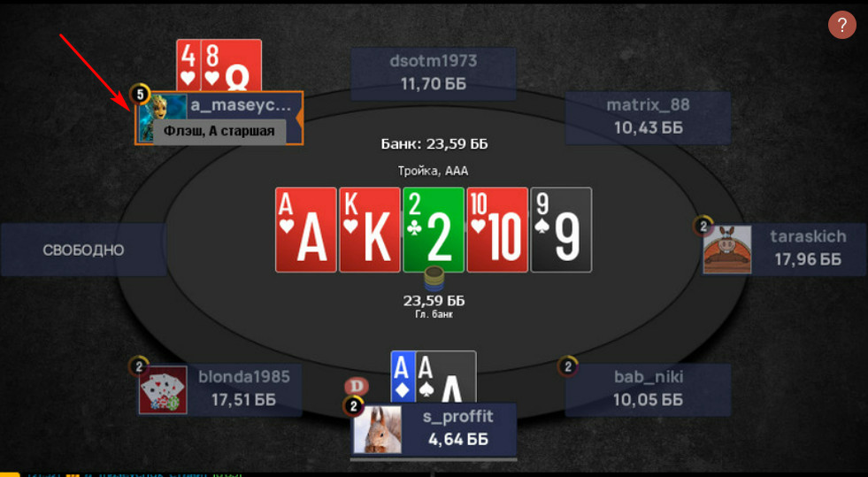Click s_proffit's blue Ace of diamonds
The width and height of the screenshot is (868, 477).
(x=403, y=376)
